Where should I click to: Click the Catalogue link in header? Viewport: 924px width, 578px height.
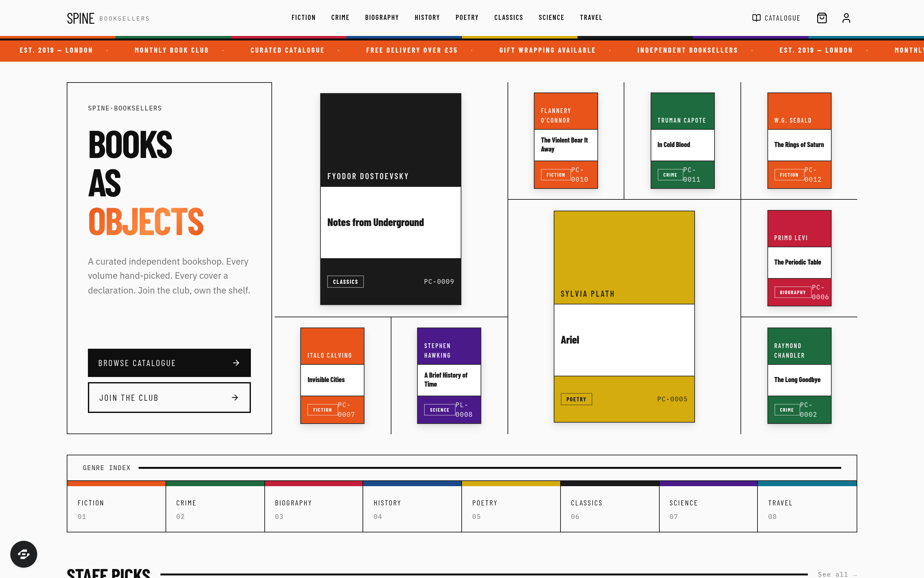[776, 18]
